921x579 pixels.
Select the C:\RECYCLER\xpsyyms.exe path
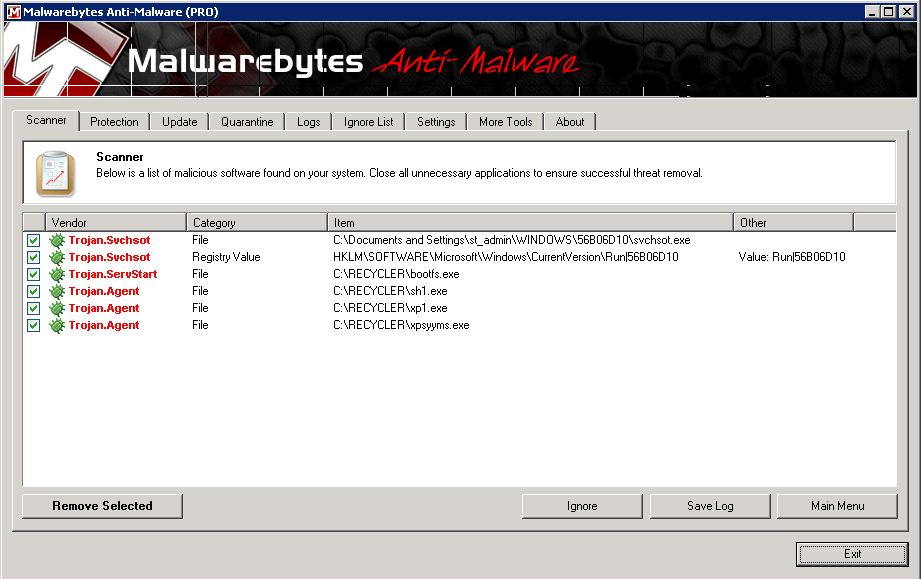(401, 325)
